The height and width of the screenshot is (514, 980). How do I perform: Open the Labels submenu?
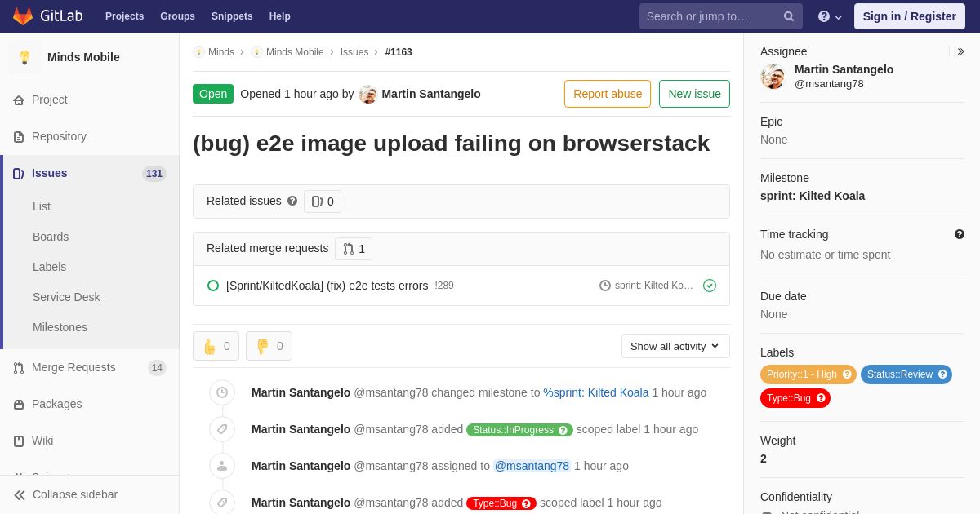(49, 267)
